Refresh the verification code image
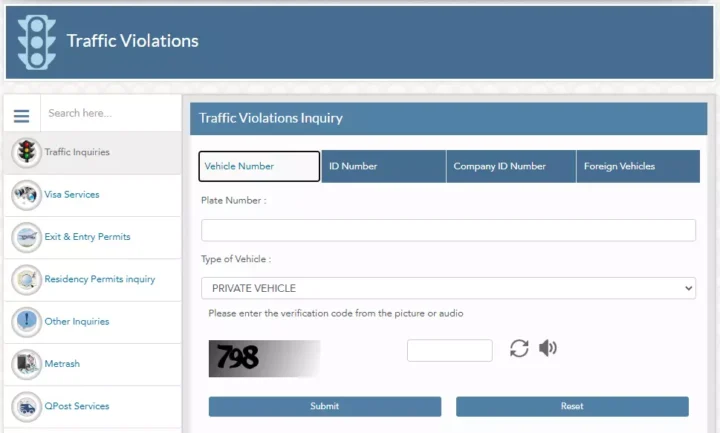 (519, 348)
